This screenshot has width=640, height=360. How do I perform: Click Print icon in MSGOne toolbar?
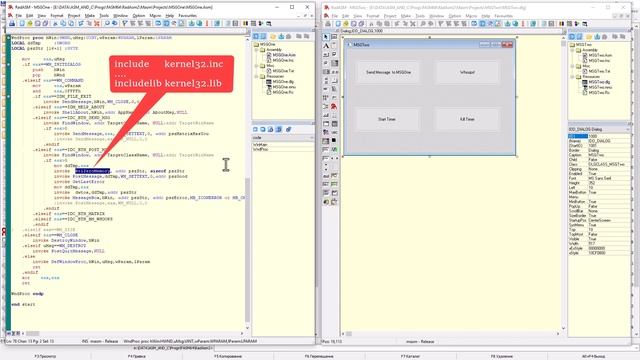pos(12,24)
